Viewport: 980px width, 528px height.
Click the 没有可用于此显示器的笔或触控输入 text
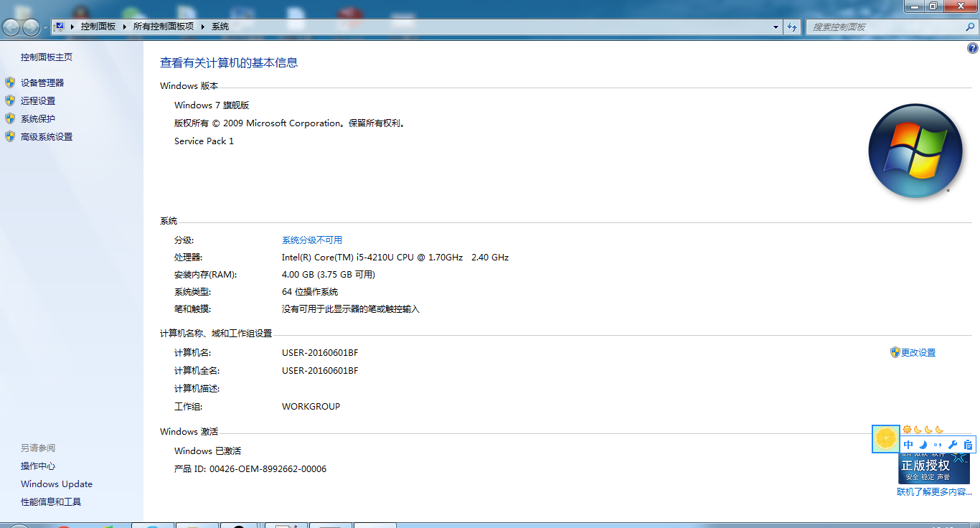(x=351, y=309)
